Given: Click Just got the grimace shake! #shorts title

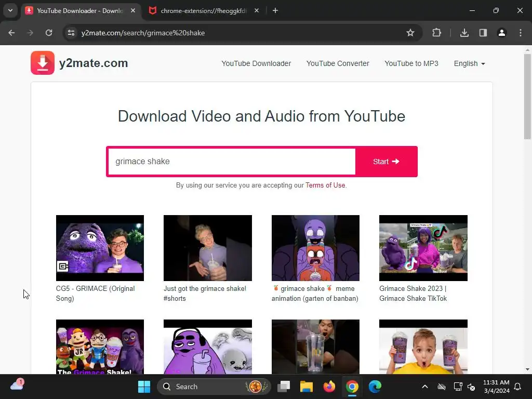Looking at the screenshot, I should pos(205,294).
